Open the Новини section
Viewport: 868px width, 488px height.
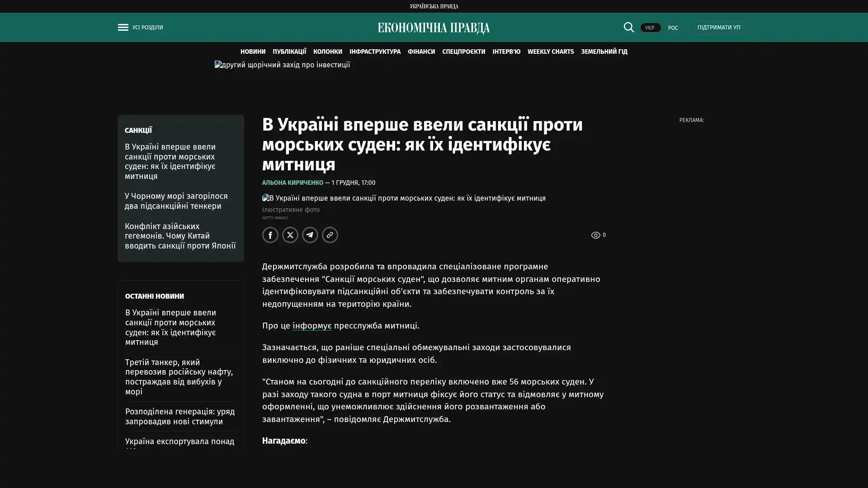click(x=253, y=52)
